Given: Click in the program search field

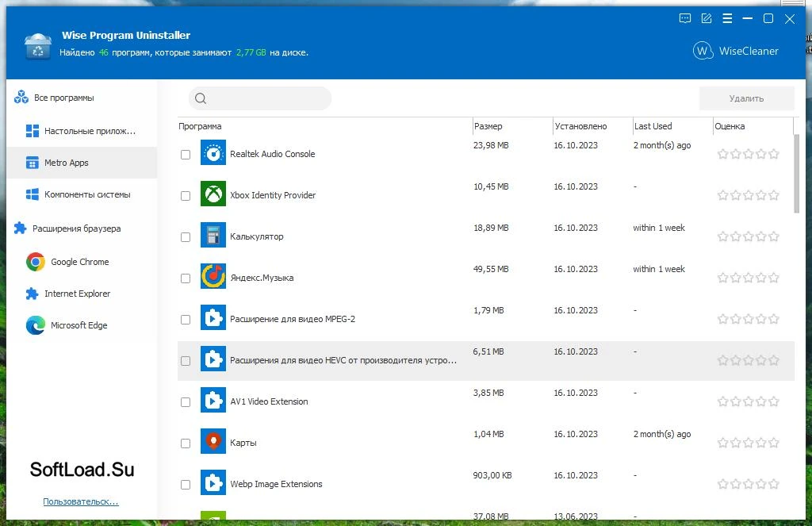Looking at the screenshot, I should pos(260,98).
